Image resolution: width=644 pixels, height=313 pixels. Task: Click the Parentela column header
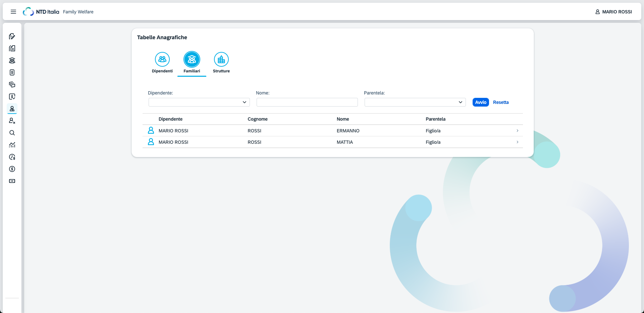(435, 119)
